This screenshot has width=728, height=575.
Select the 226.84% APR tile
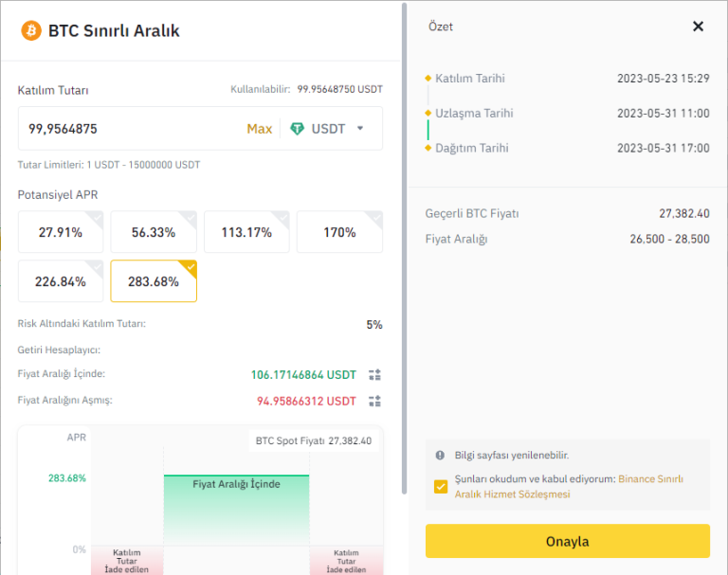click(60, 281)
